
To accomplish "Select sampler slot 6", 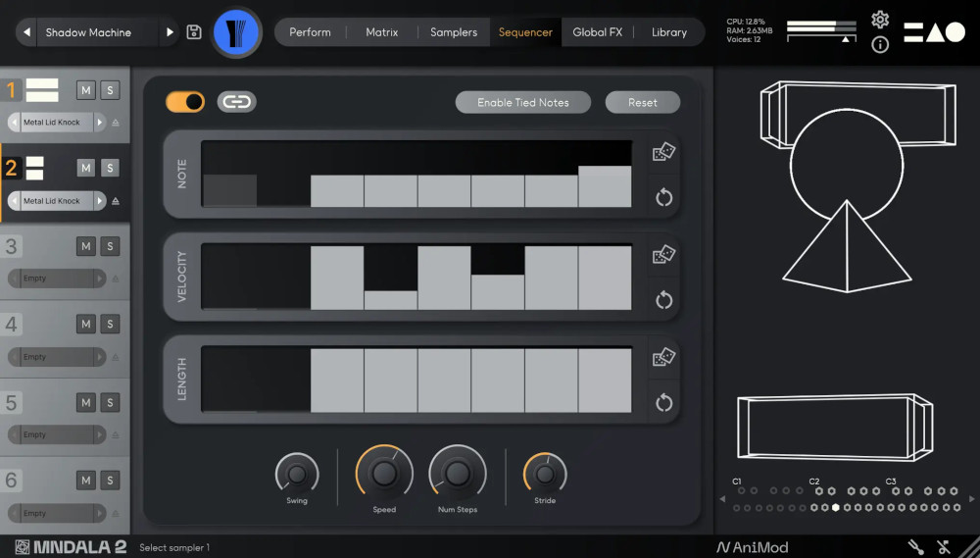I will [x=11, y=480].
